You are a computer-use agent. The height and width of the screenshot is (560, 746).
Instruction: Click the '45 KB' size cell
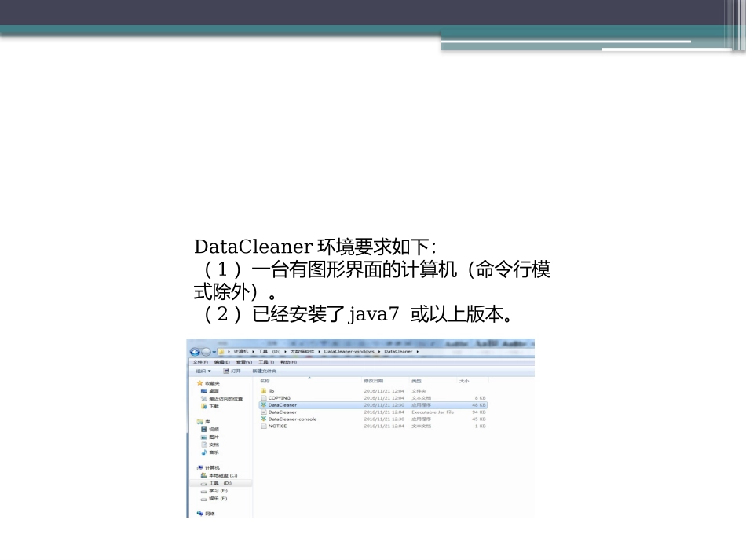pyautogui.click(x=479, y=419)
